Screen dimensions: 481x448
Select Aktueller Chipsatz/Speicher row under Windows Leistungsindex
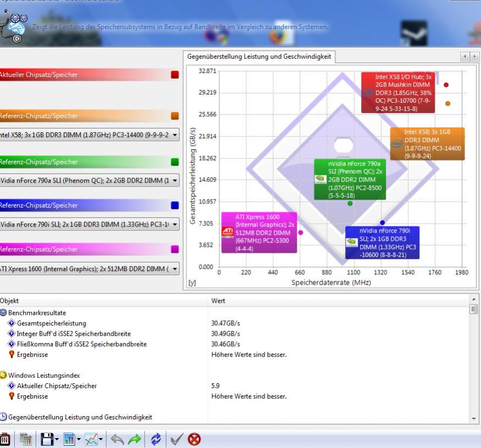234,386
